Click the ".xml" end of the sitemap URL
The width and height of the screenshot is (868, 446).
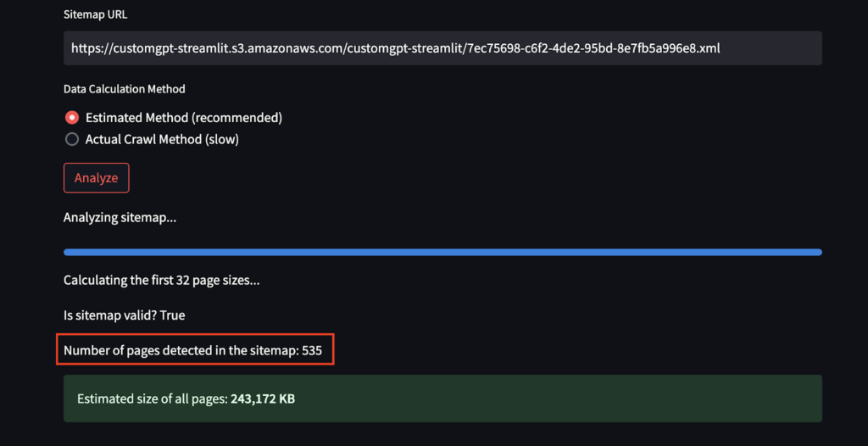[708, 48]
